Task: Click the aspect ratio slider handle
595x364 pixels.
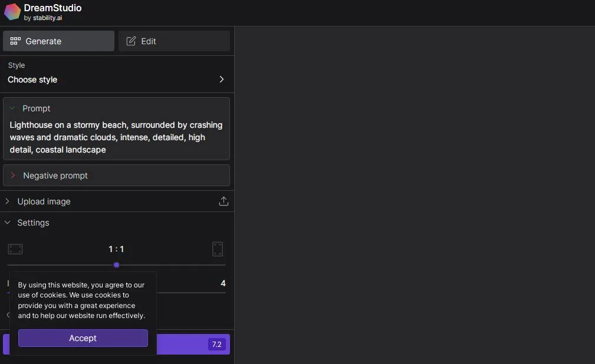Action: [x=117, y=265]
